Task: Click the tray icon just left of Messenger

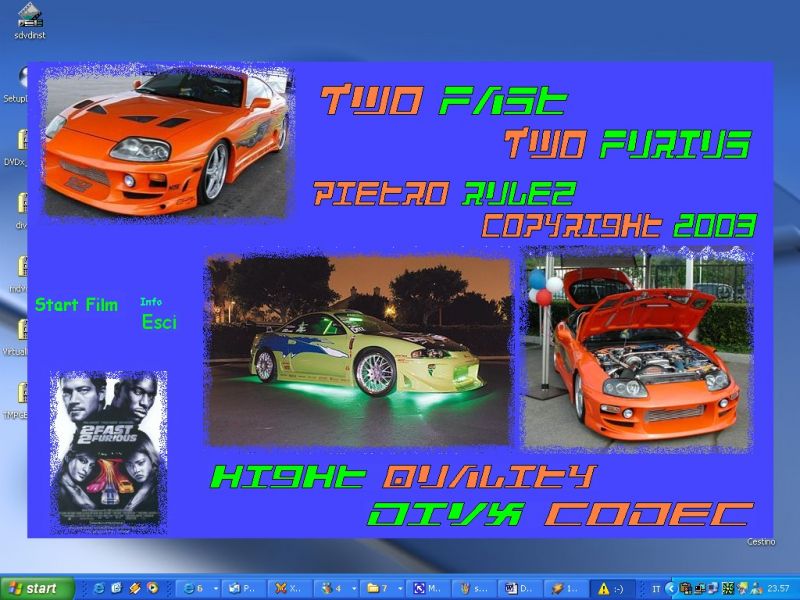Action: 742,589
